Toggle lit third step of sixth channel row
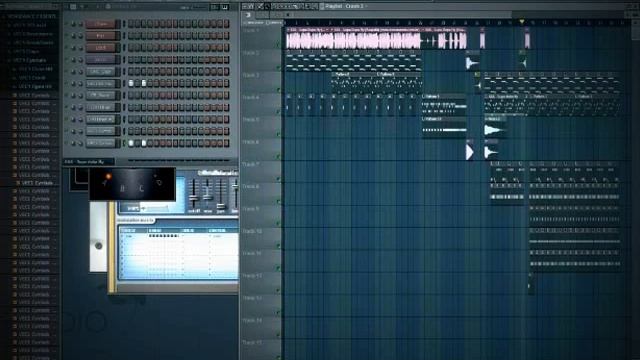This screenshot has width=640, height=360. [x=144, y=83]
